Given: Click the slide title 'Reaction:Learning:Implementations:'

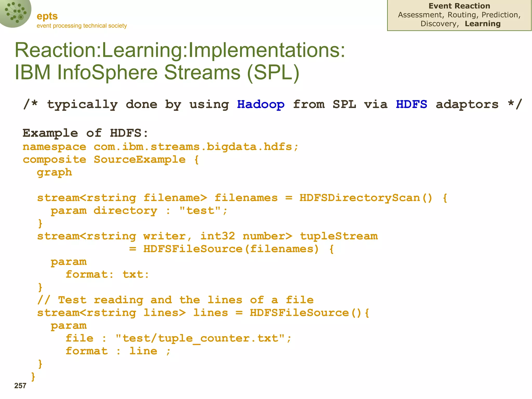Looking at the screenshot, I should 180,50.
